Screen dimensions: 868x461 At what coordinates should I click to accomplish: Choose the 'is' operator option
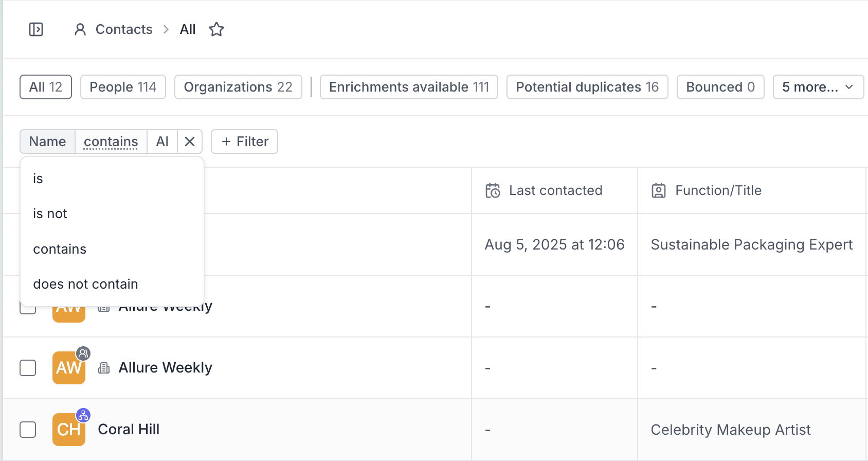(38, 179)
